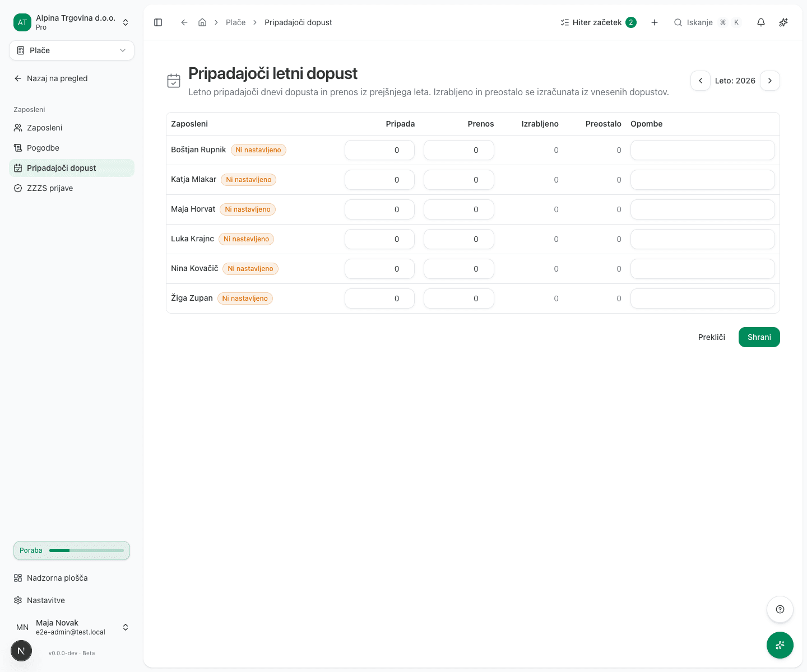Viewport: 807px width, 672px height.
Task: Open the green floating AI assistant button
Action: [x=780, y=645]
